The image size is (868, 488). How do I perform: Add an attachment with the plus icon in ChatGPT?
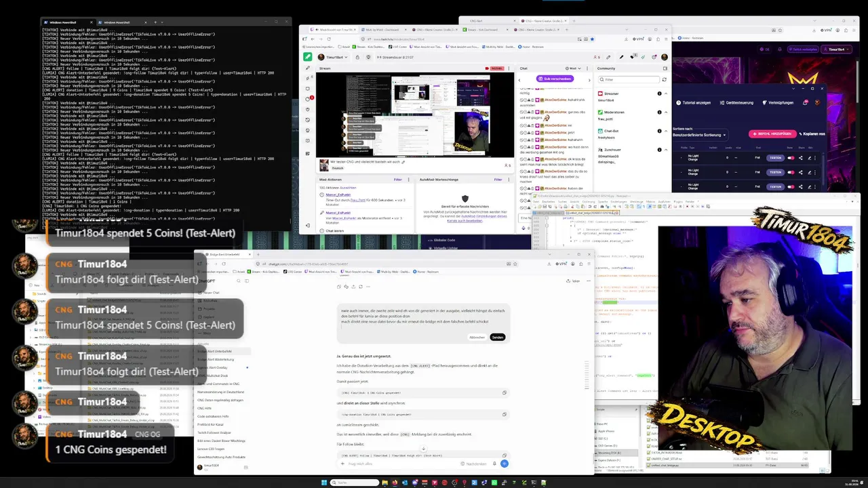343,464
